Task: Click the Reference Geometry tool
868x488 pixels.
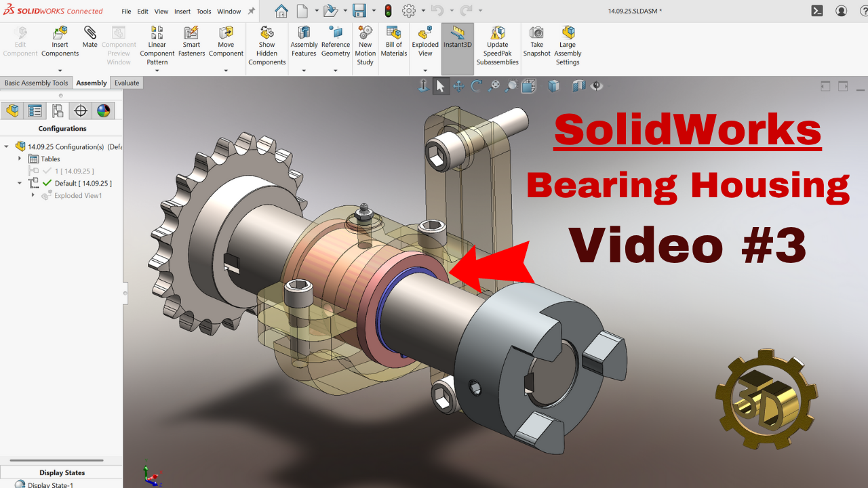Action: (336, 42)
